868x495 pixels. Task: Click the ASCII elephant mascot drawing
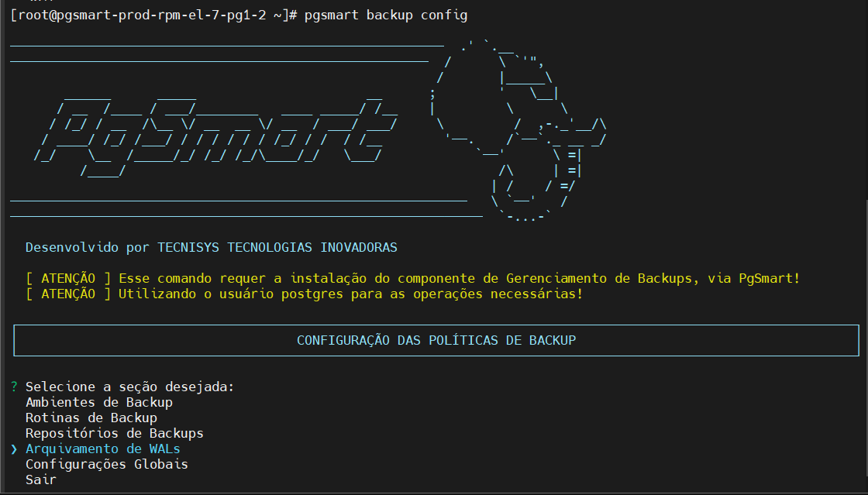tap(519, 130)
